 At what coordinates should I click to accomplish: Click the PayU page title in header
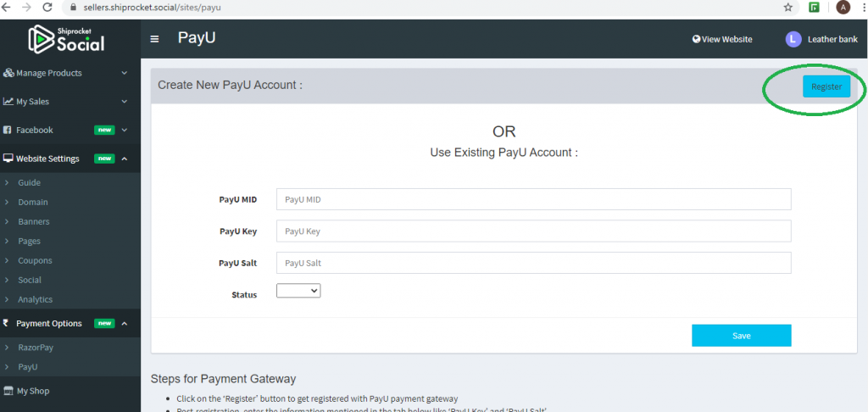pos(197,37)
